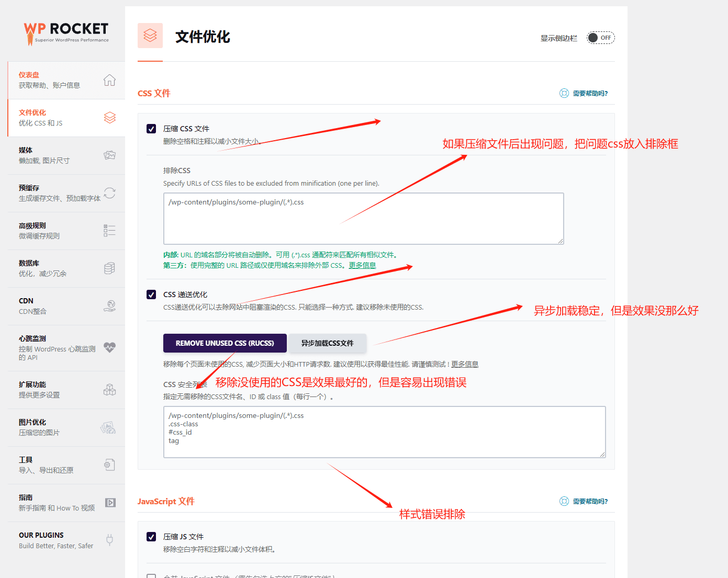Click the heartbeat icon for 心跳监测
The width and height of the screenshot is (728, 578).
[x=109, y=347]
